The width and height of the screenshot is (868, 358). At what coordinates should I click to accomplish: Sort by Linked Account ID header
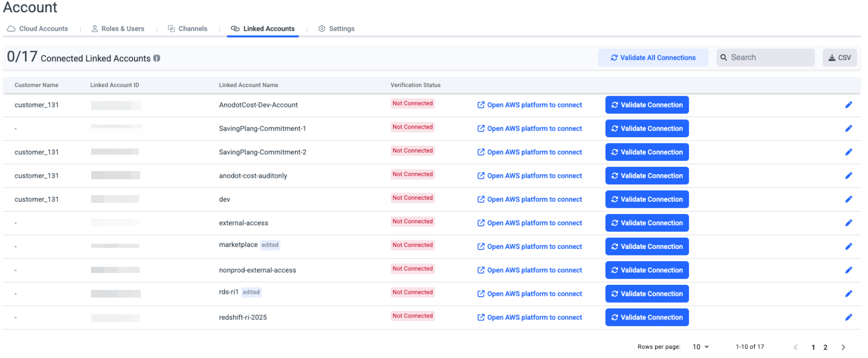tap(115, 85)
